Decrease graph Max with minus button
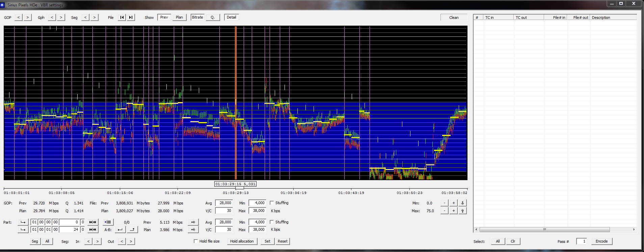The width and height of the screenshot is (644, 252). pos(445,211)
